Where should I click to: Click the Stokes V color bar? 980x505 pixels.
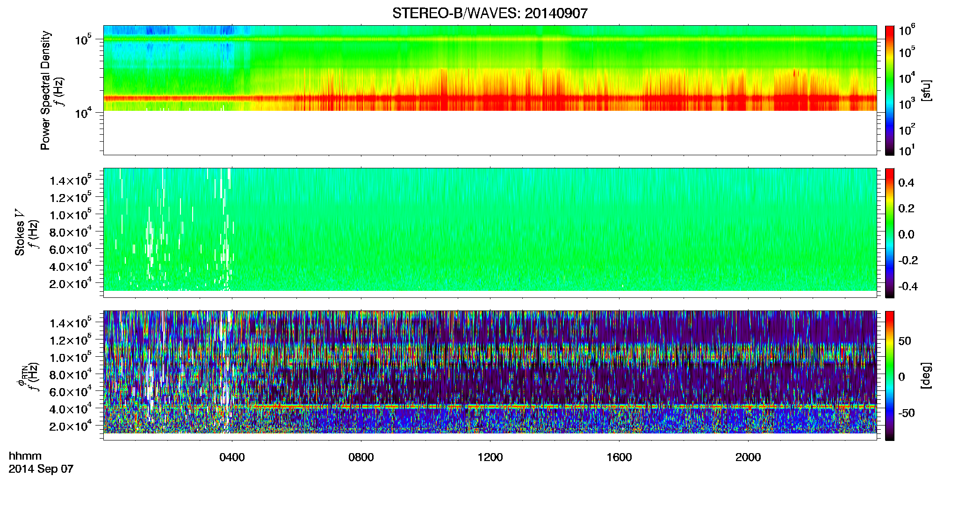(889, 233)
